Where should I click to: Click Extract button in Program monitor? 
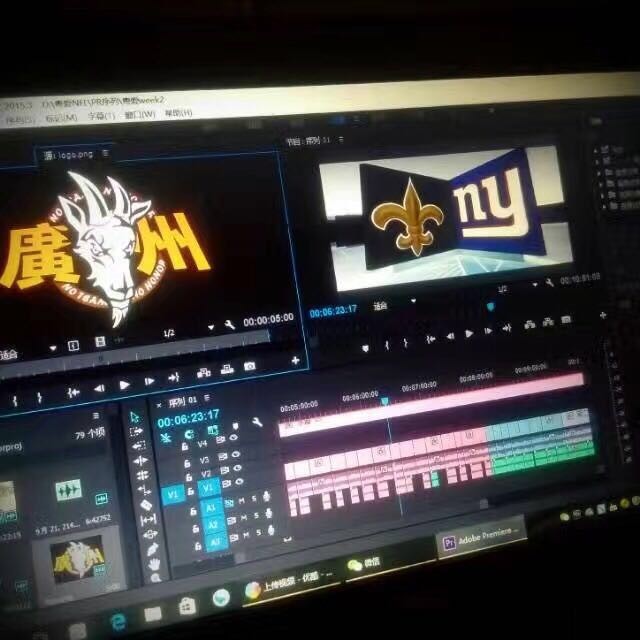click(548, 322)
